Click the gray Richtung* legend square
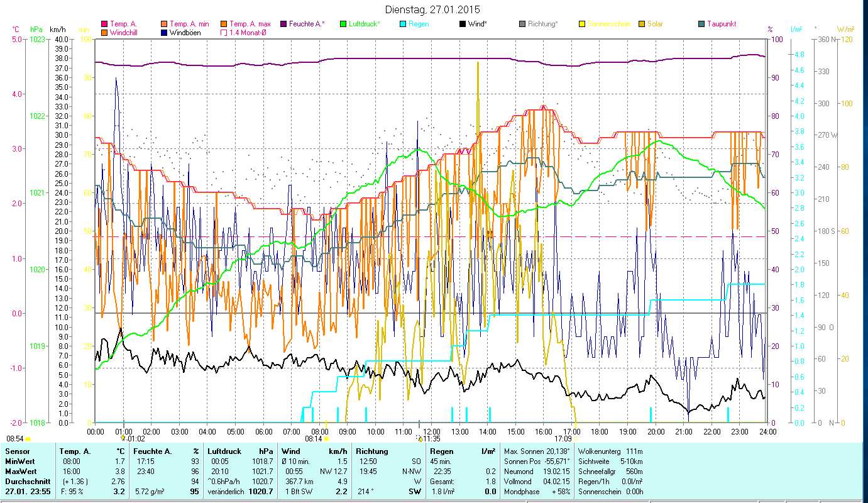The height and width of the screenshot is (503, 868). click(523, 24)
